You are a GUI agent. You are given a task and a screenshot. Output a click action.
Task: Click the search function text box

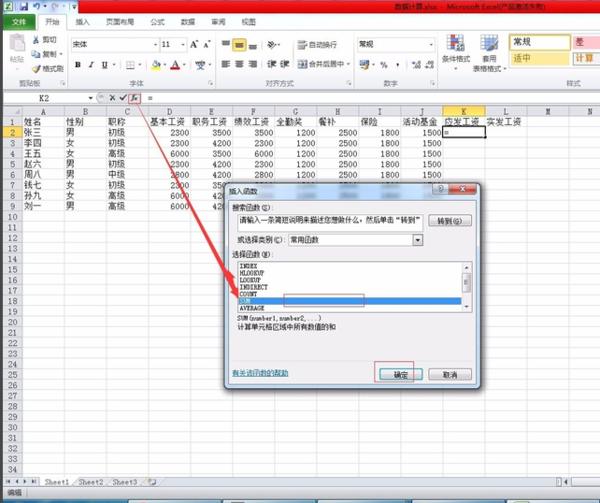tap(326, 219)
